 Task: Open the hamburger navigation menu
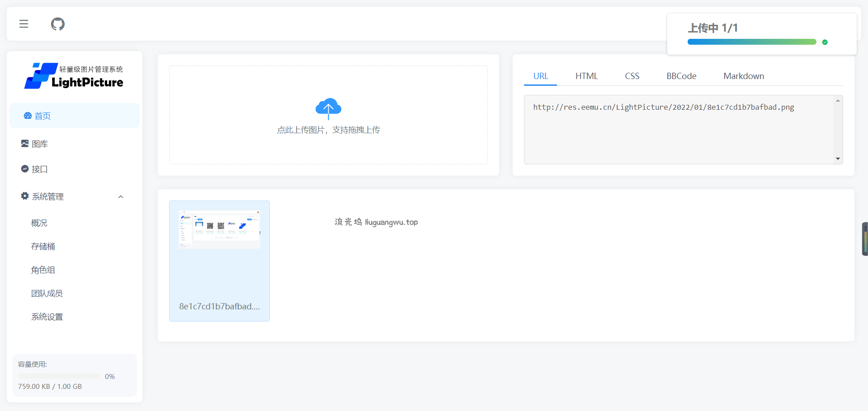[24, 24]
